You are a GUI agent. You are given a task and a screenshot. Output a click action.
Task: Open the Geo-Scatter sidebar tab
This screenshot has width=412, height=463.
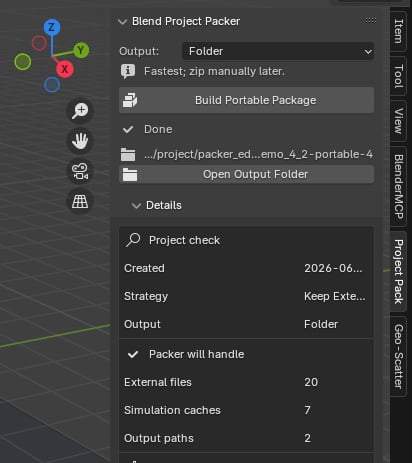(x=399, y=356)
